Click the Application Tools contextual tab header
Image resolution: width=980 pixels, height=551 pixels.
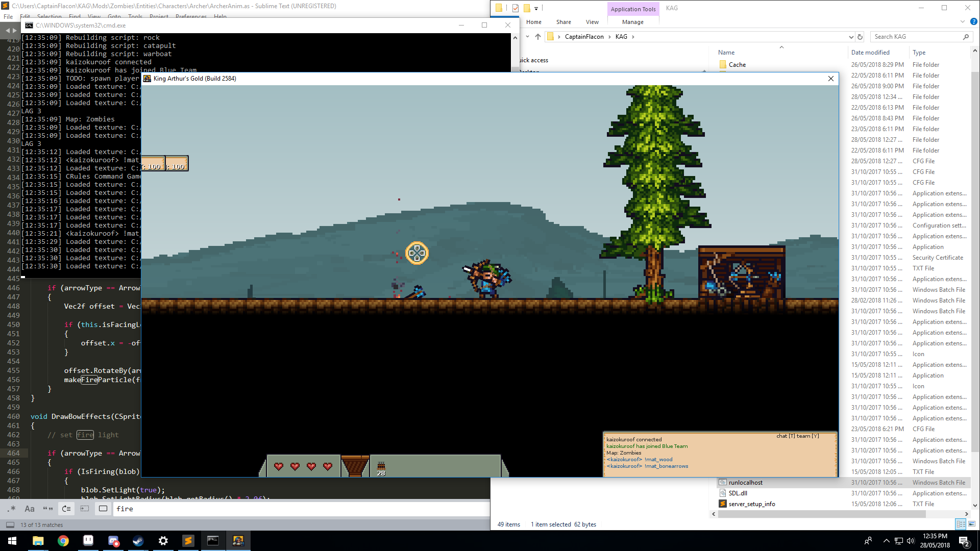tap(633, 9)
